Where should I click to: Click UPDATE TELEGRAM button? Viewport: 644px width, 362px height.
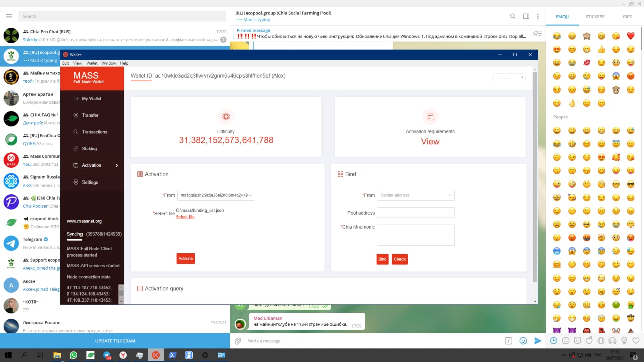[x=115, y=341]
